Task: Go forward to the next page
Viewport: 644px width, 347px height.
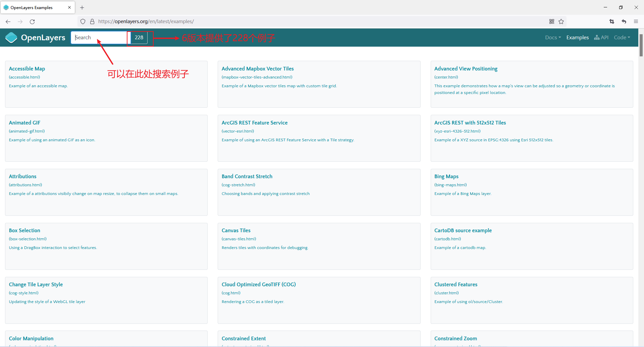Action: 20,21
